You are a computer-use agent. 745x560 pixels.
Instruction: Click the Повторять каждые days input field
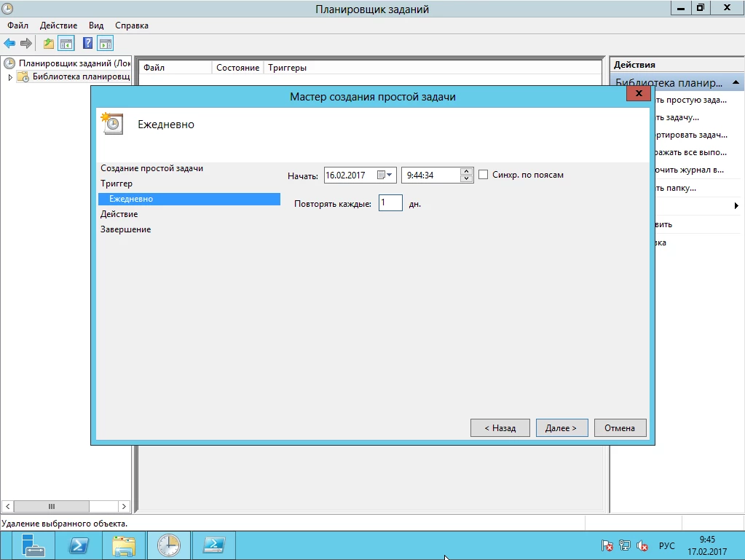pos(390,204)
